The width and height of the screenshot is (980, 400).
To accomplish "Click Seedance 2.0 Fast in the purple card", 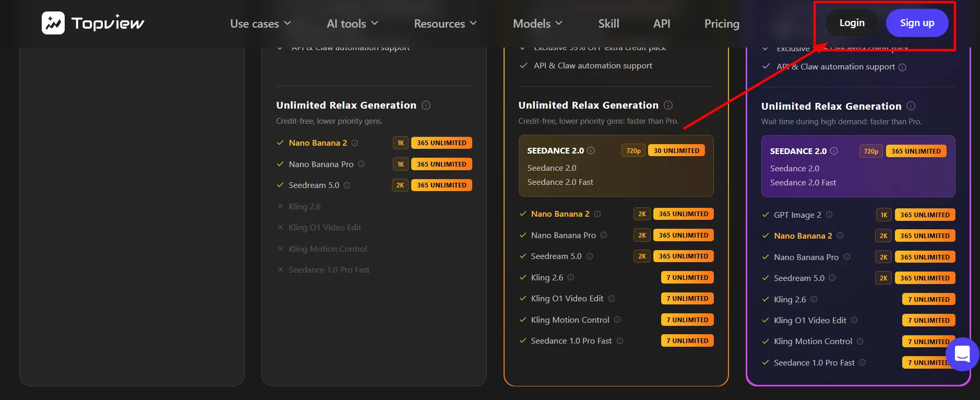I will pyautogui.click(x=803, y=183).
